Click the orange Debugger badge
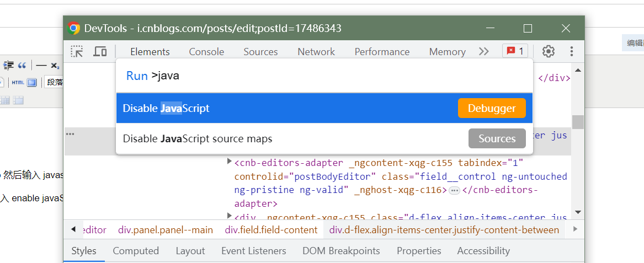The width and height of the screenshot is (644, 263). pyautogui.click(x=492, y=108)
